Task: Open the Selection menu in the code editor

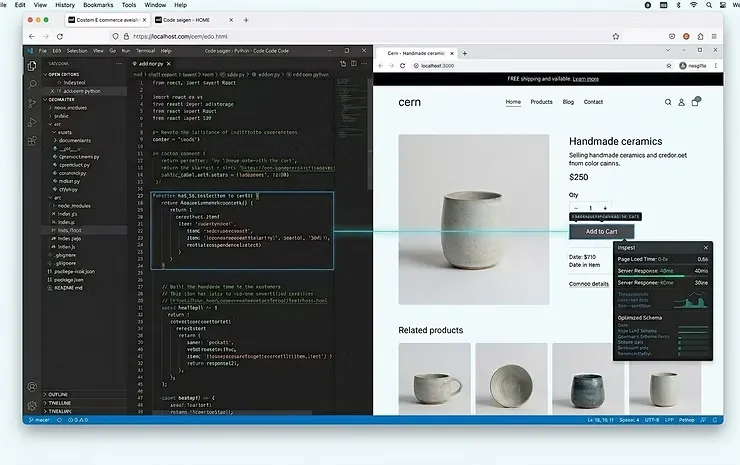Action: tap(77, 51)
